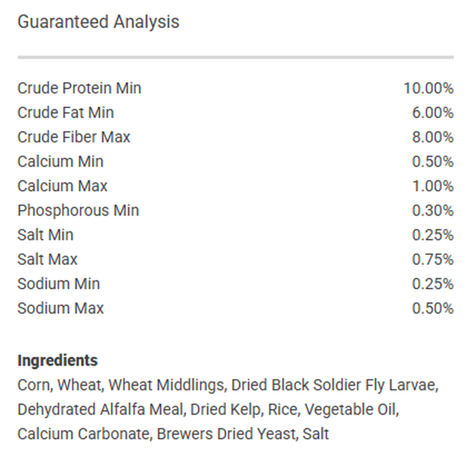Click the 6.00% crude fat value
Viewport: 476px width, 476px height.
point(433,113)
